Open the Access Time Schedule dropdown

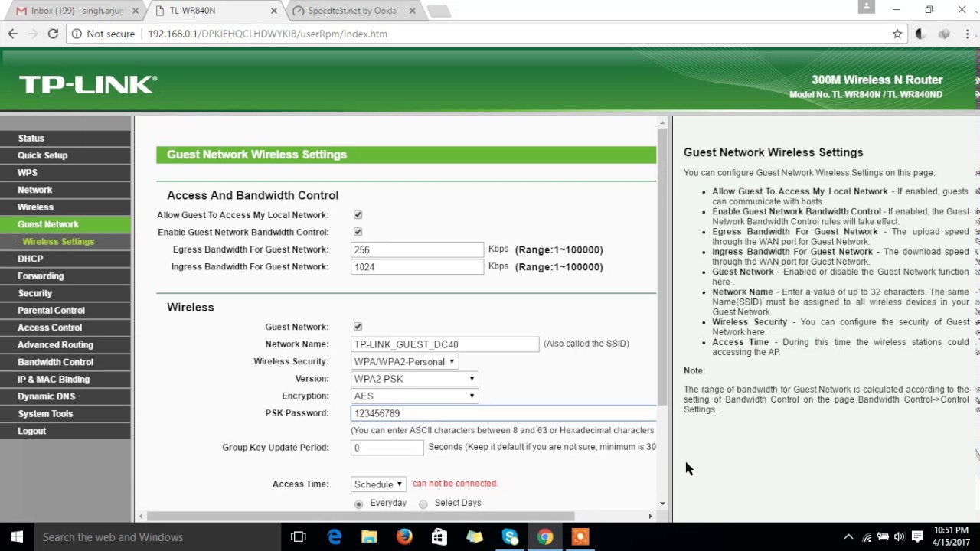coord(378,484)
